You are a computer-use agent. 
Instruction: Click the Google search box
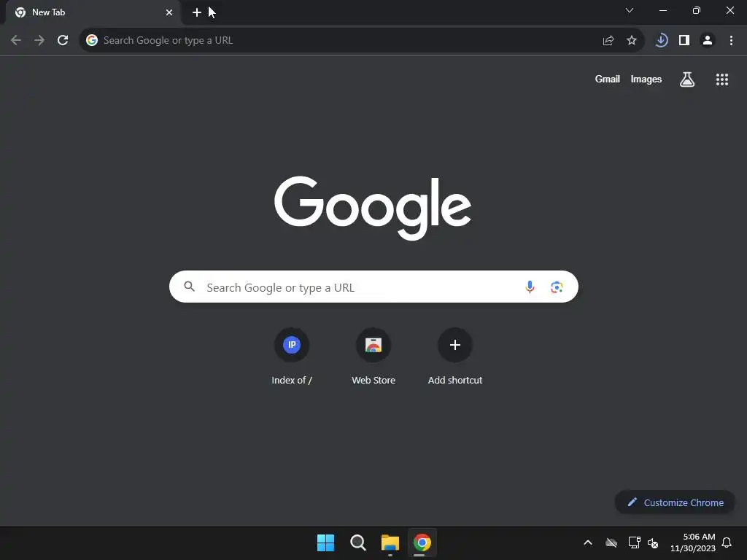[373, 287]
